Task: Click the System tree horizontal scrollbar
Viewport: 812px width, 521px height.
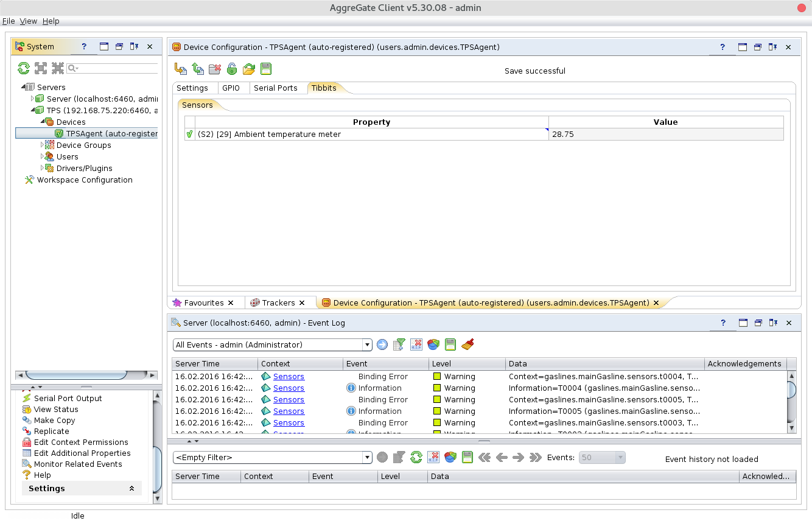Action: coord(76,375)
